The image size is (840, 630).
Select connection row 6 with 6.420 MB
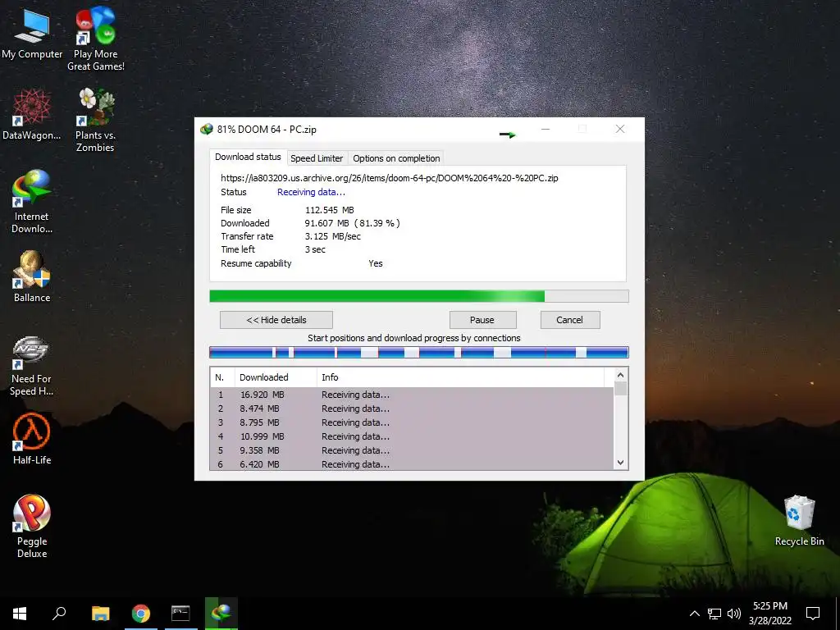[x=412, y=464]
